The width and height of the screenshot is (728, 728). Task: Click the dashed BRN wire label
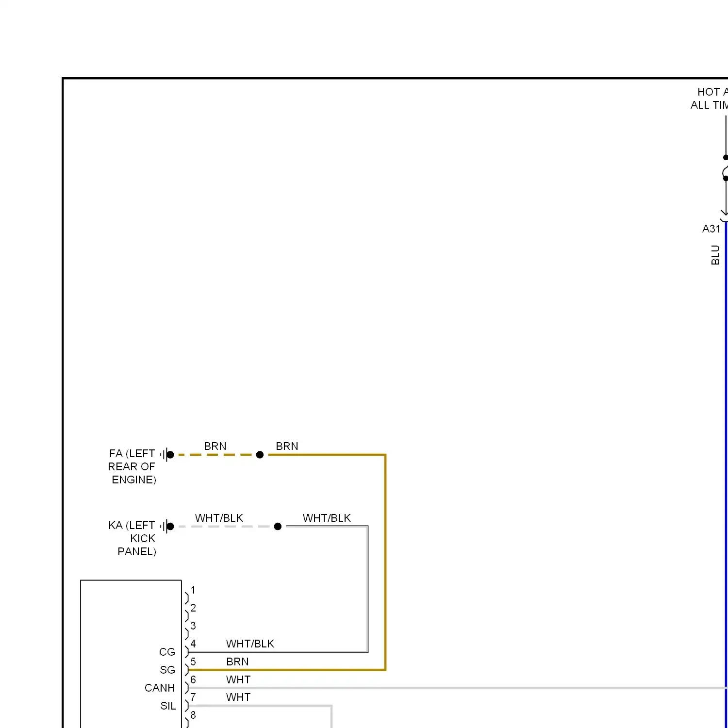pos(215,446)
